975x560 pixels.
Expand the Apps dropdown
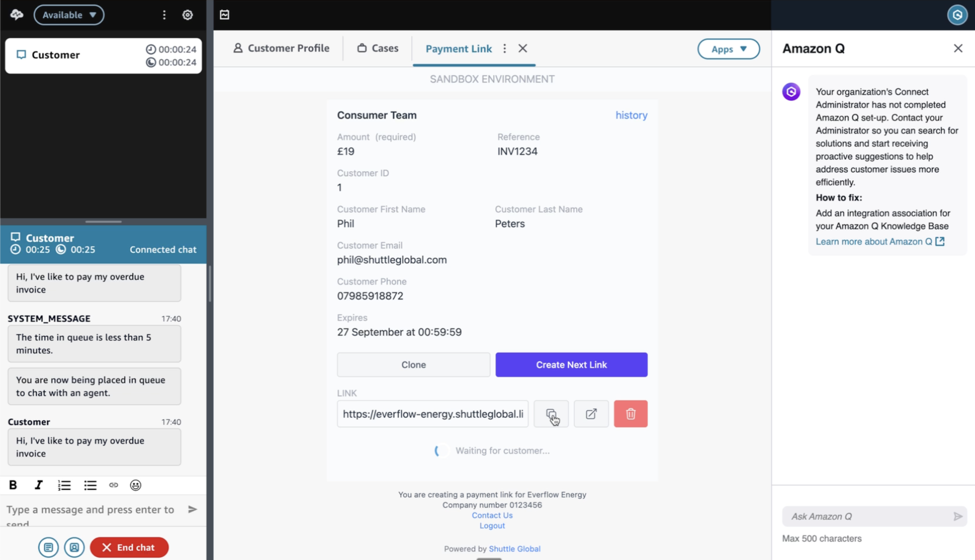tap(728, 49)
